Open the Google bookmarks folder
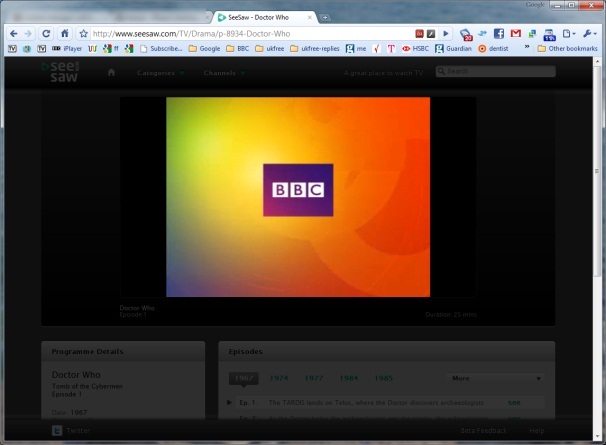This screenshot has width=606, height=445. click(x=204, y=49)
